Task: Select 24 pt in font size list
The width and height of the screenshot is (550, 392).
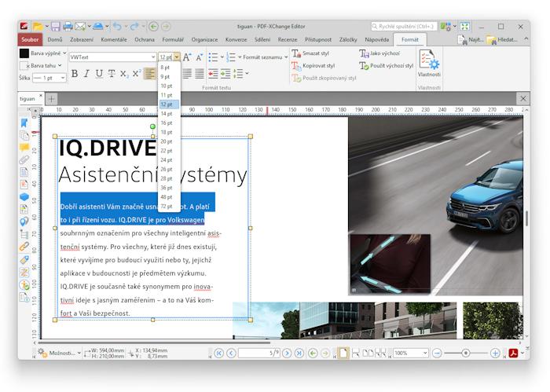Action: (x=169, y=160)
